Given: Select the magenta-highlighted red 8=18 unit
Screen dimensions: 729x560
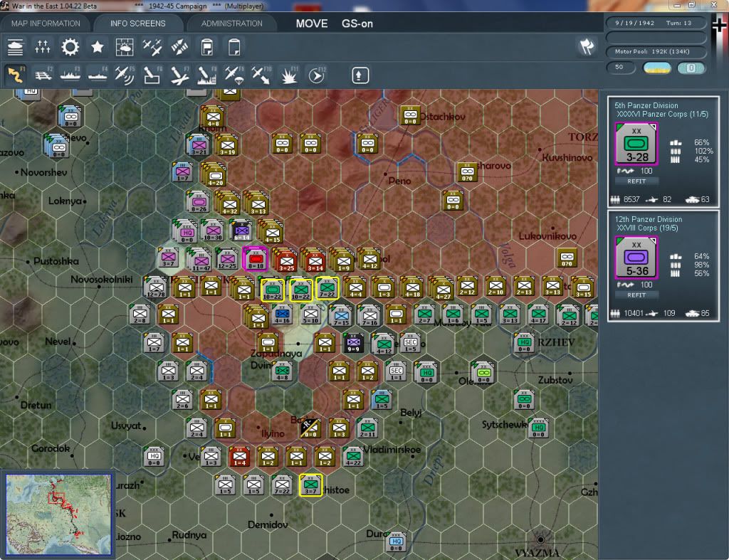Looking at the screenshot, I should (256, 259).
